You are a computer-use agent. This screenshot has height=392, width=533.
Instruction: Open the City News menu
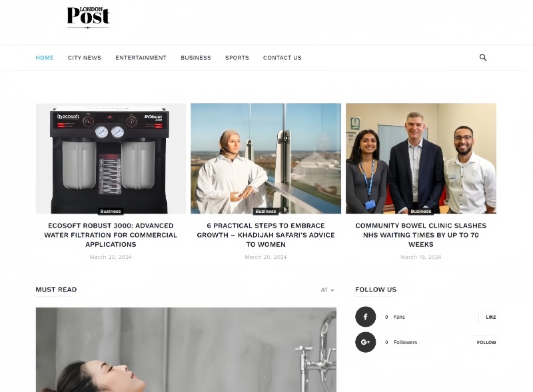click(85, 58)
